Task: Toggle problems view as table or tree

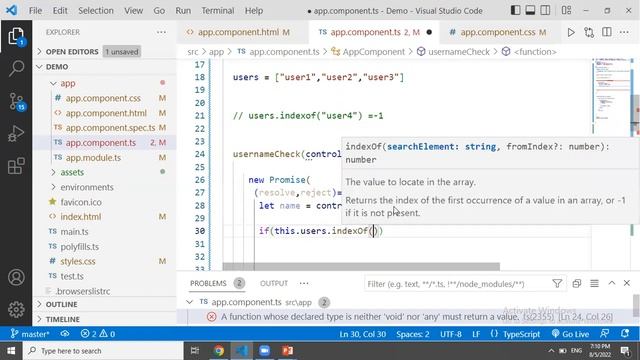Action: click(594, 283)
